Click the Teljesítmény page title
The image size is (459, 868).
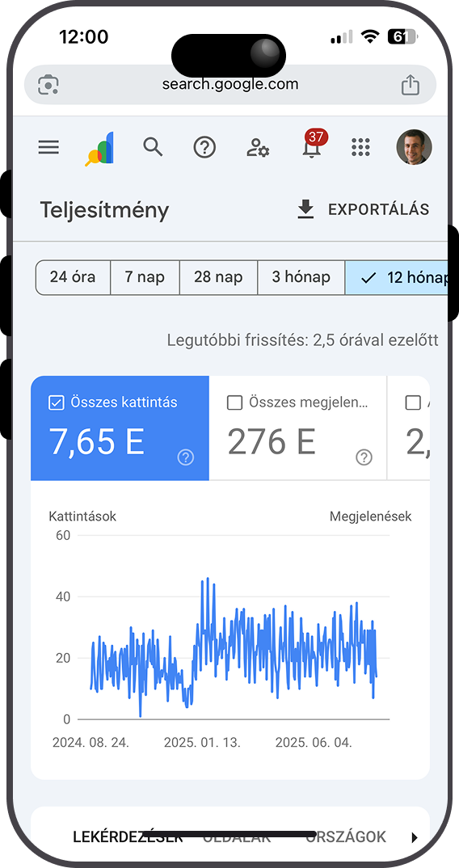[104, 210]
